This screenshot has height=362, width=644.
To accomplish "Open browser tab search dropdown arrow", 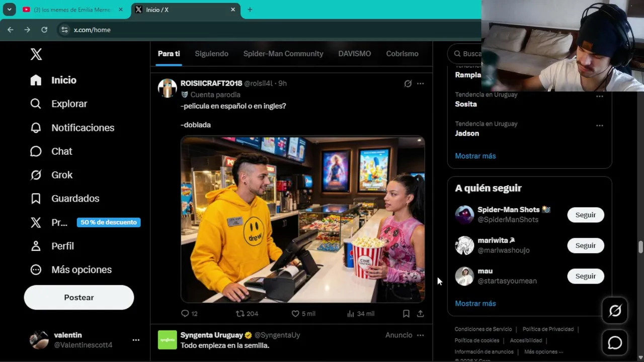I will (x=9, y=10).
